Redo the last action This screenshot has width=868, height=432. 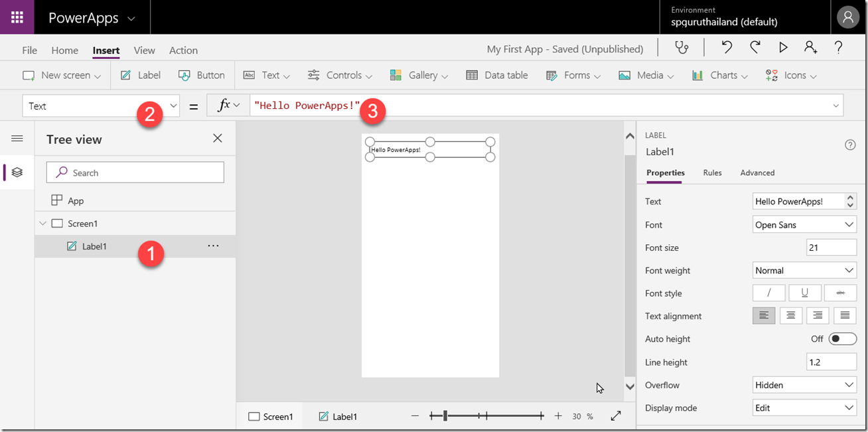pyautogui.click(x=755, y=48)
